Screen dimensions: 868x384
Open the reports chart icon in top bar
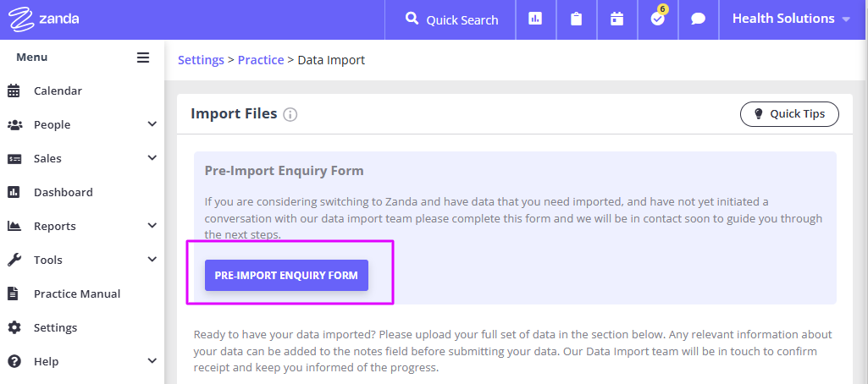[535, 19]
